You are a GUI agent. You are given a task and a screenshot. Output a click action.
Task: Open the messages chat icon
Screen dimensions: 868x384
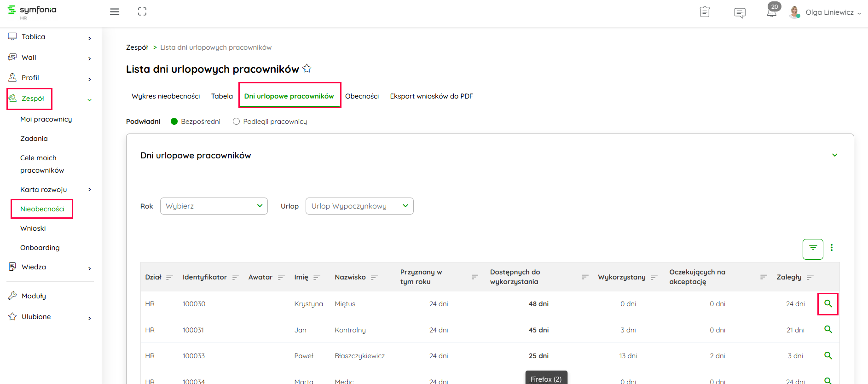pos(740,13)
